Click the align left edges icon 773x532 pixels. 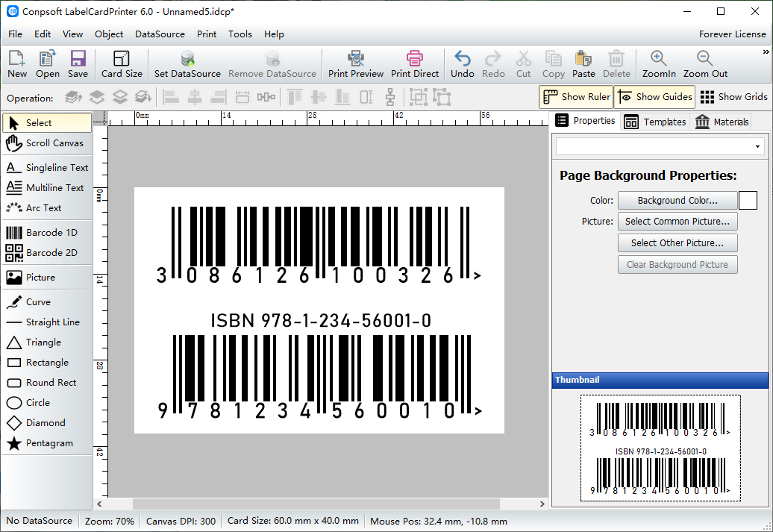[x=171, y=97]
